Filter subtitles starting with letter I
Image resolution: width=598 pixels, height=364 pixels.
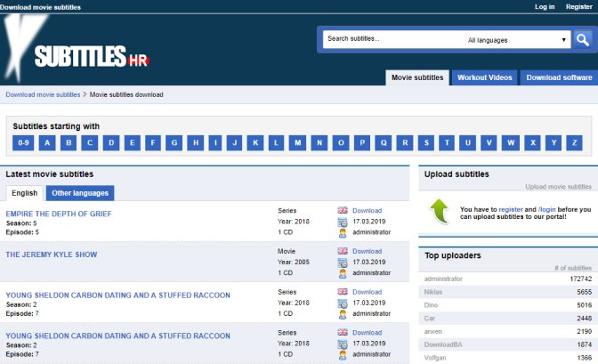pyautogui.click(x=215, y=142)
